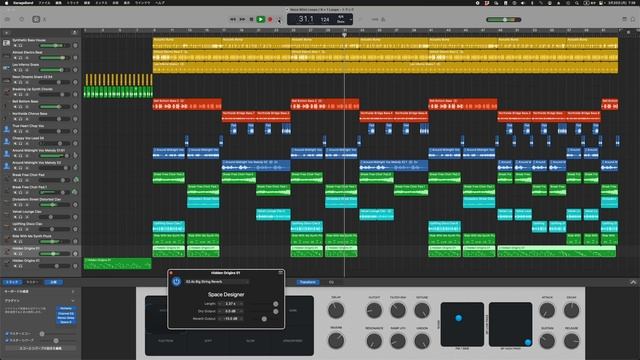Click the pan knob on Bell Bottom Bass
This screenshot has width=640, height=360.
click(x=75, y=107)
